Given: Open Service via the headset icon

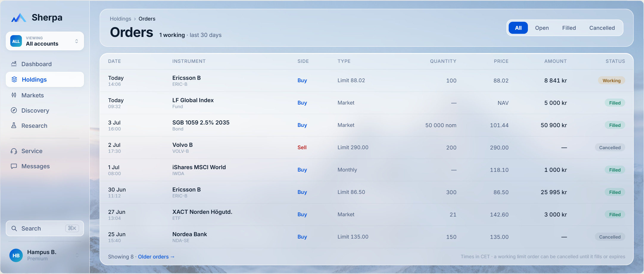Looking at the screenshot, I should (14, 151).
